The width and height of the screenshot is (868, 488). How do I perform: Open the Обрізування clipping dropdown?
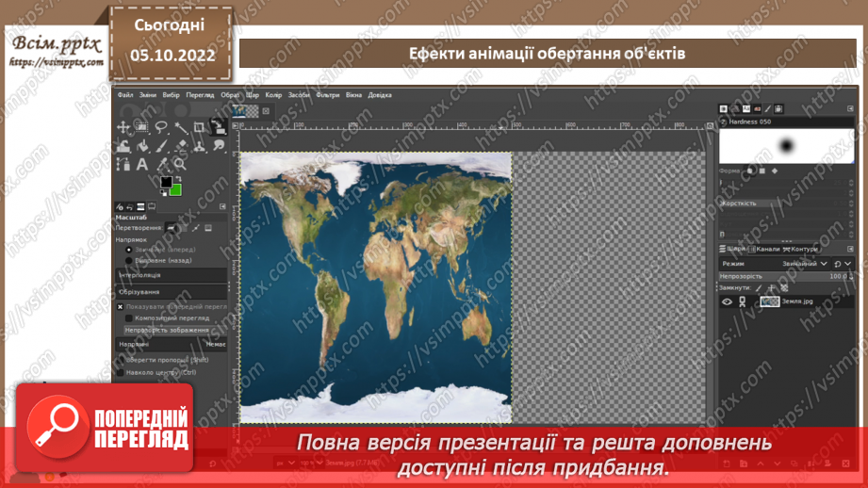pyautogui.click(x=171, y=292)
